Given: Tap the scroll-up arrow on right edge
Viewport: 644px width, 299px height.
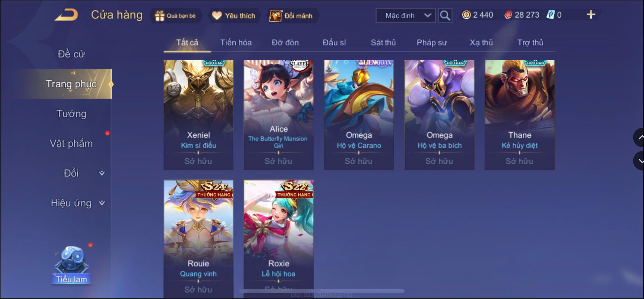Looking at the screenshot, I should click(x=639, y=138).
